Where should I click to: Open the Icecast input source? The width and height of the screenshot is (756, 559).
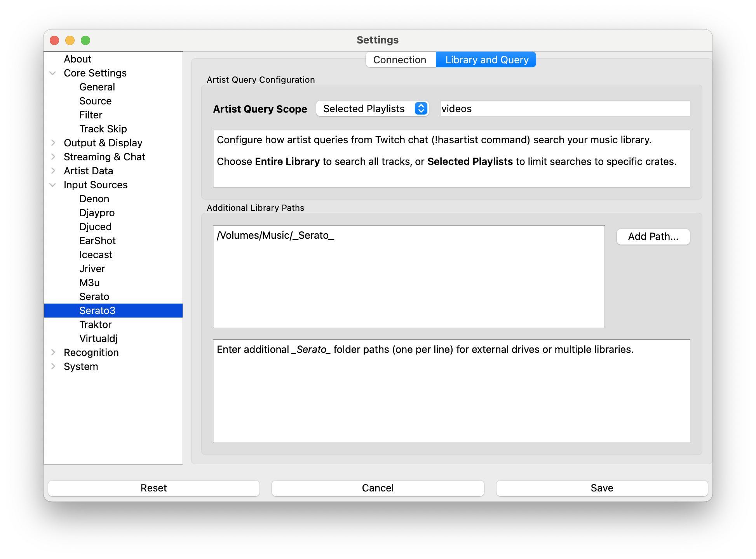point(96,255)
